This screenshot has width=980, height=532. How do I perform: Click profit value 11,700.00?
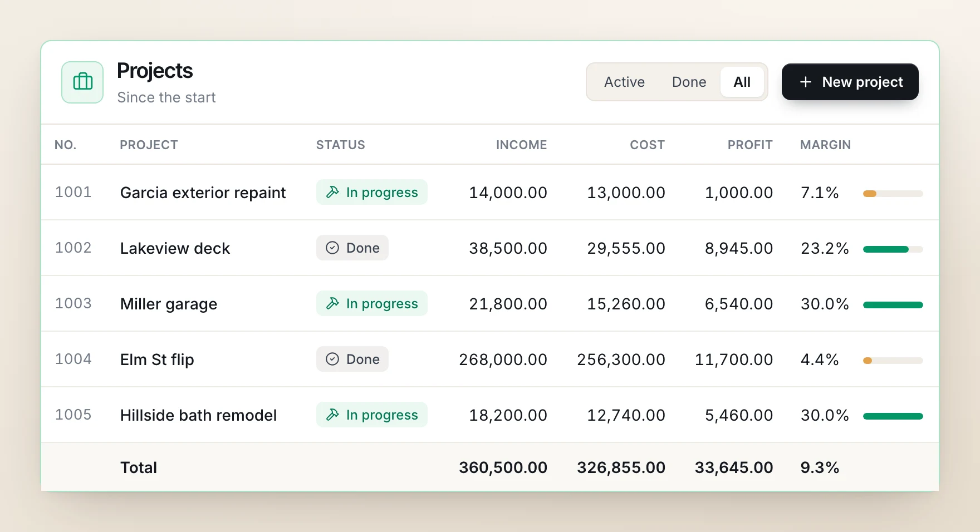coord(734,359)
